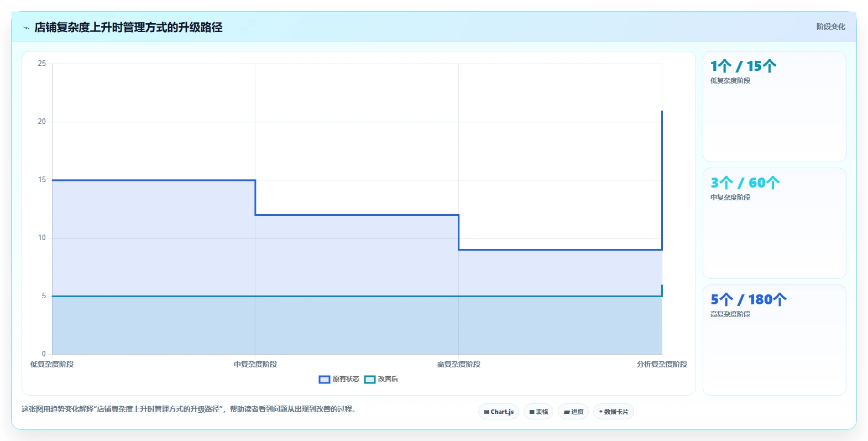Click the 中复杂度阶段 x-axis label
The height and width of the screenshot is (441, 868).
tap(255, 364)
